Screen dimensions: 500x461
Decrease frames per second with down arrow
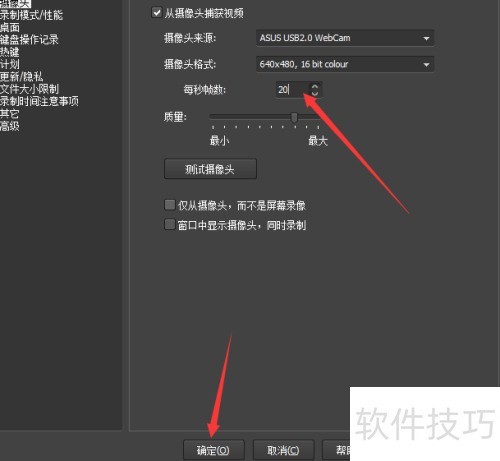(x=315, y=93)
